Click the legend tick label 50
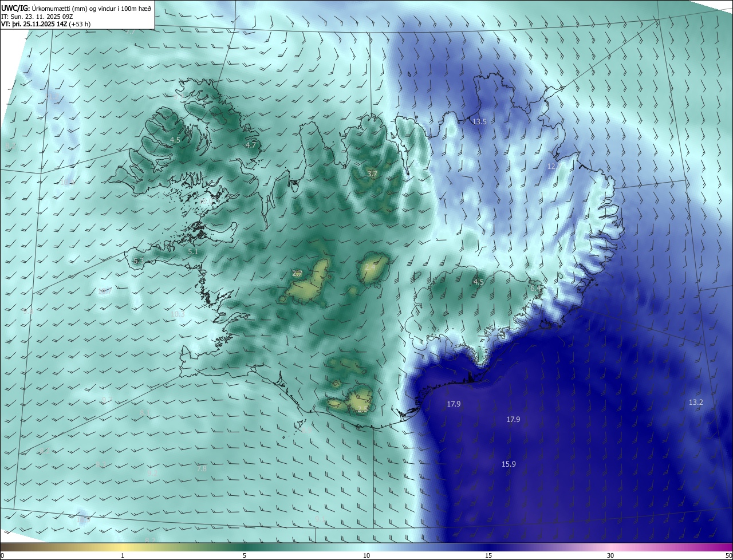 728,555
